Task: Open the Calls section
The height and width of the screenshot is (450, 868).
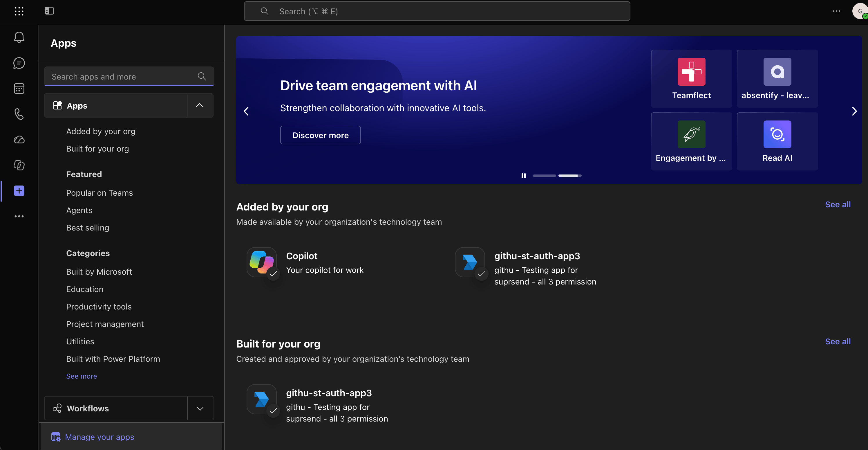Action: pos(19,114)
